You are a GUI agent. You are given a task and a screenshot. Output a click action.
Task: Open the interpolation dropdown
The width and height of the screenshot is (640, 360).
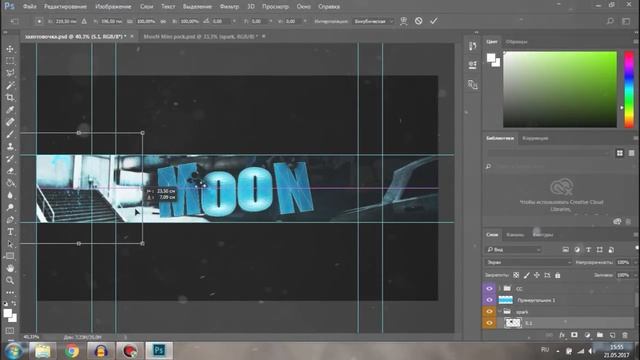pos(373,21)
